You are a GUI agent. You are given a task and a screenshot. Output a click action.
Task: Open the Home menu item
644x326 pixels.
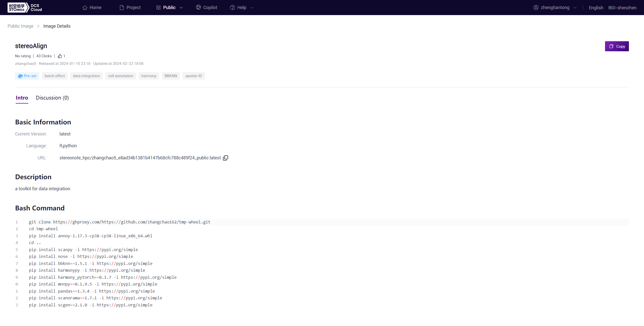(x=92, y=8)
